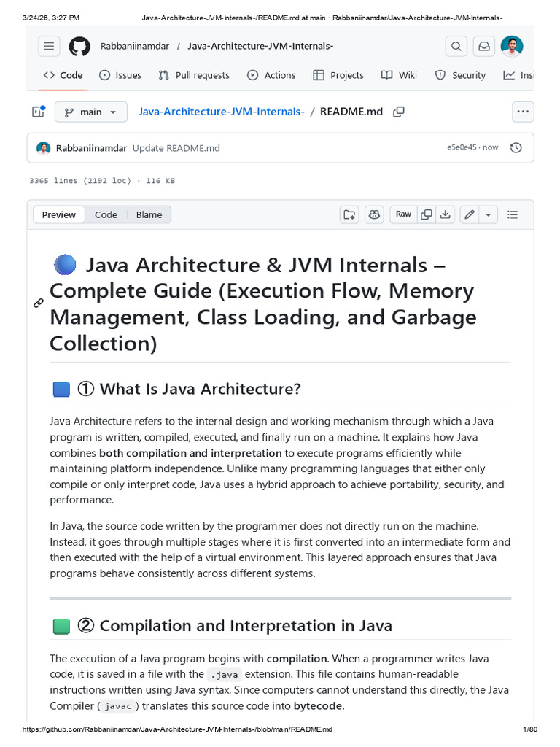Screen dimensions: 560x747
Task: Copy the README.md file path
Action: tap(399, 112)
